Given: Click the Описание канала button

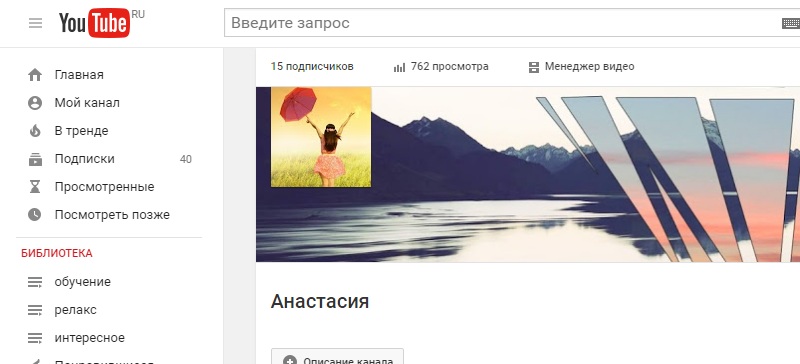Looking at the screenshot, I should [337, 356].
